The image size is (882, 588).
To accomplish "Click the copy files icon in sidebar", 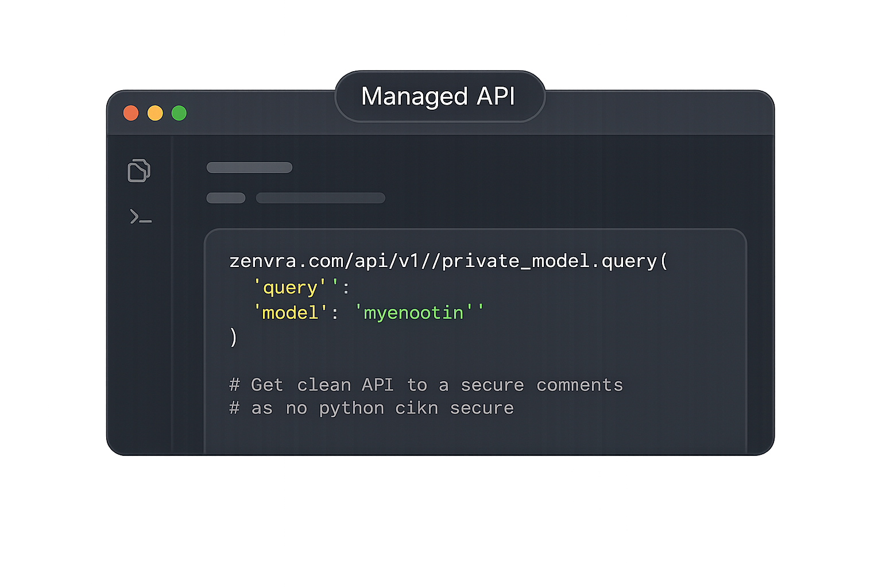I will coord(139,171).
